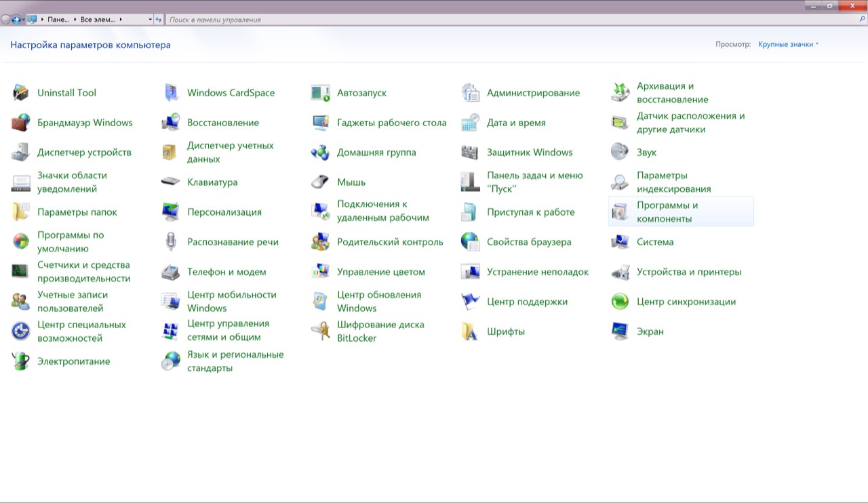Click the Электропитание power icon

point(21,361)
